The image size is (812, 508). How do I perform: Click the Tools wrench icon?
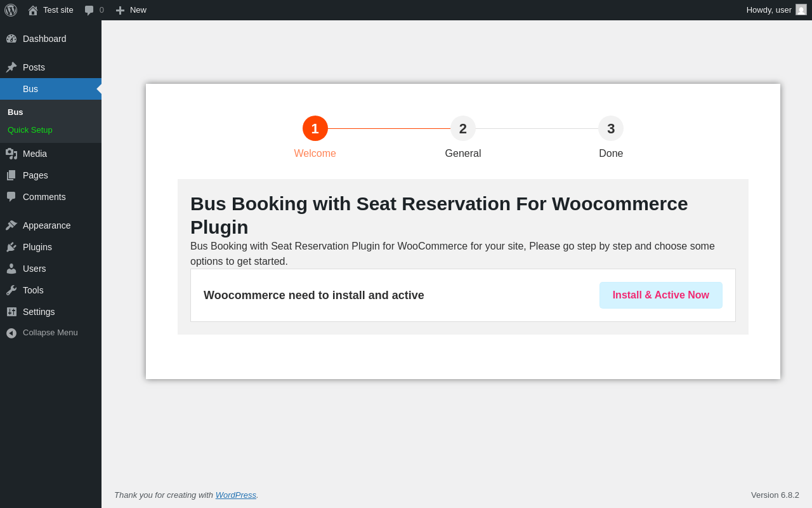coord(11,290)
